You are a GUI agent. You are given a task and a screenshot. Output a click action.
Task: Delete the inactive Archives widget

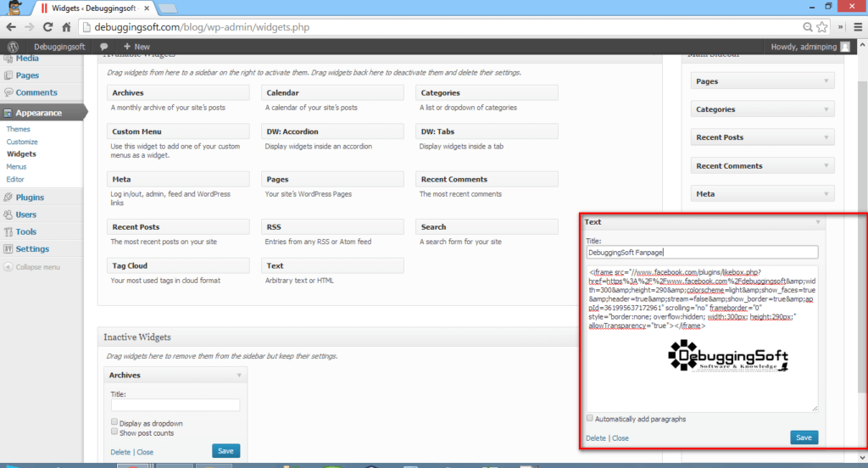tap(120, 452)
